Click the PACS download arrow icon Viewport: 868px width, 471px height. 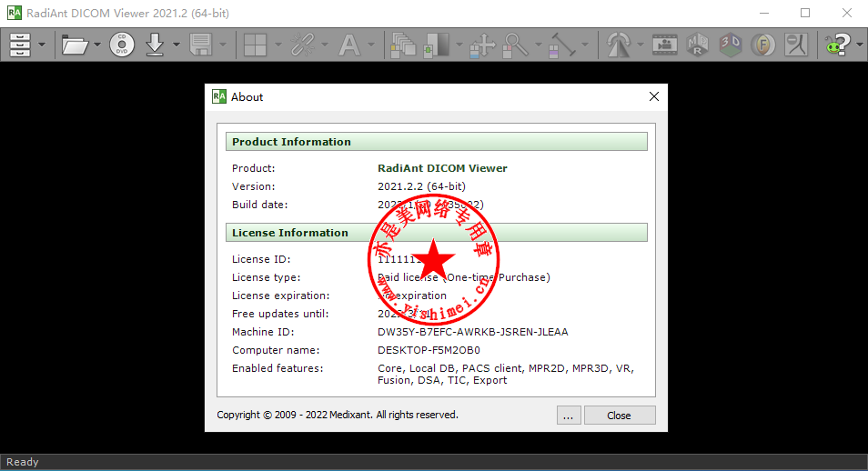pos(155,45)
